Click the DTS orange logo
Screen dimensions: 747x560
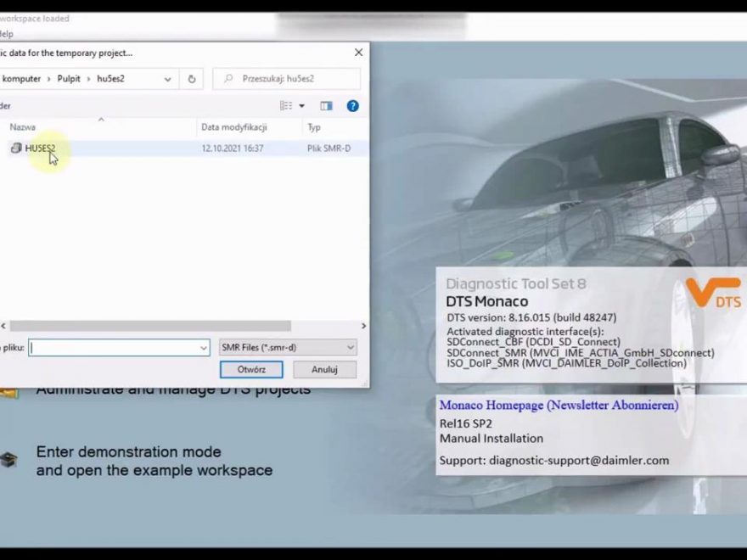[x=714, y=293]
